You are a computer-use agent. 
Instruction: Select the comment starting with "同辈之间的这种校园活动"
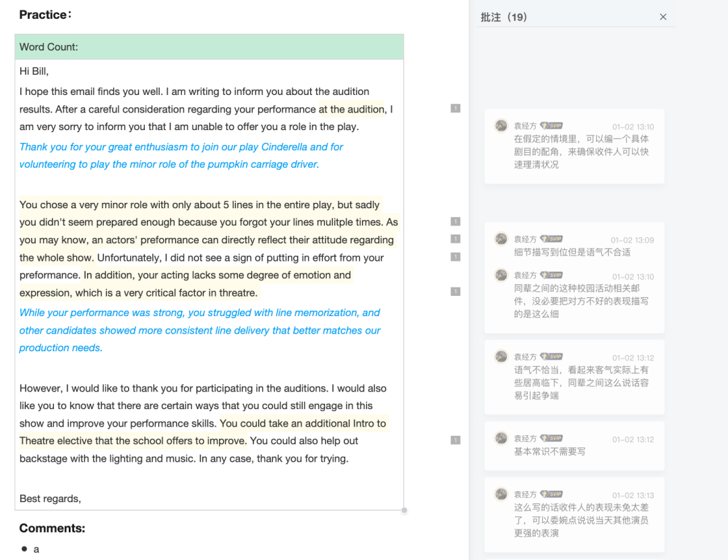(x=580, y=301)
